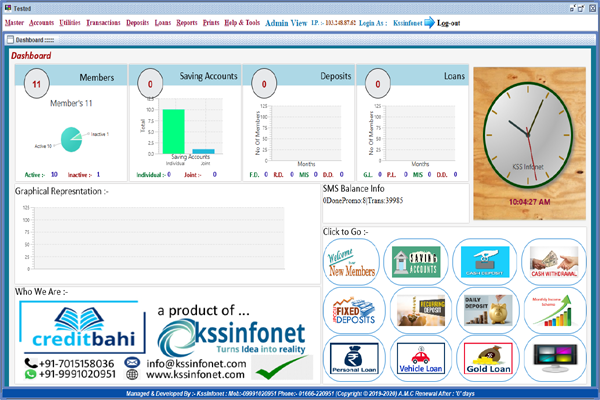Click the Kssinfonet username
The width and height of the screenshot is (600, 400).
click(x=408, y=23)
